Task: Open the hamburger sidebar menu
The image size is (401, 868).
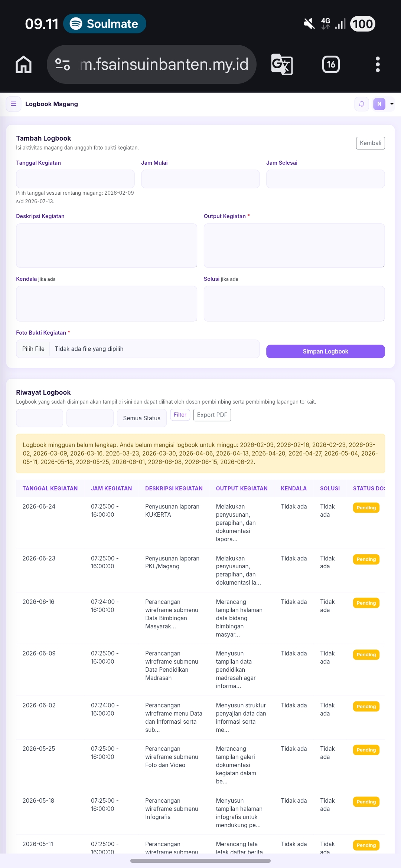Action: point(13,104)
